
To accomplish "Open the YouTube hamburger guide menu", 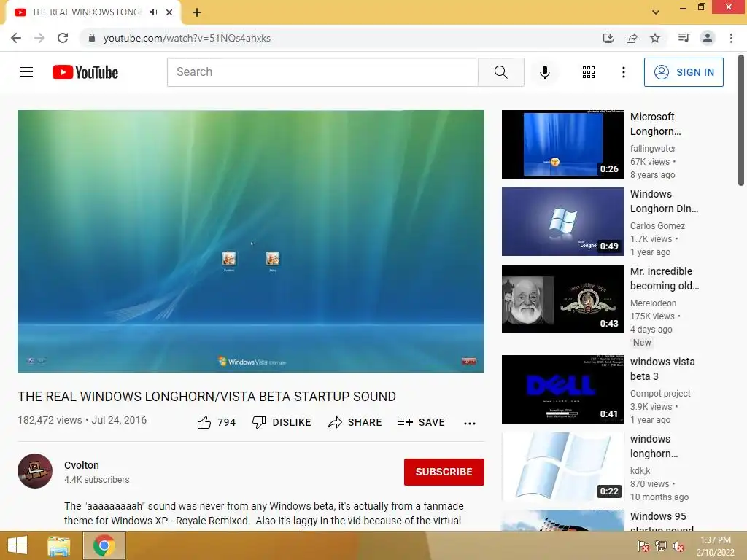I will (26, 72).
